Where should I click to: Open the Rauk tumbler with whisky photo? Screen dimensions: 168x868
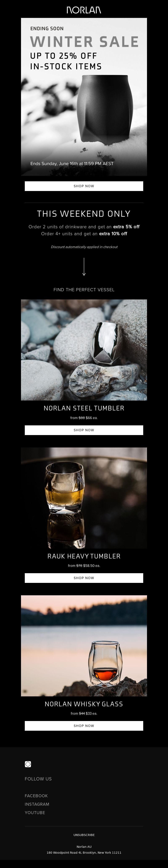click(x=84, y=498)
